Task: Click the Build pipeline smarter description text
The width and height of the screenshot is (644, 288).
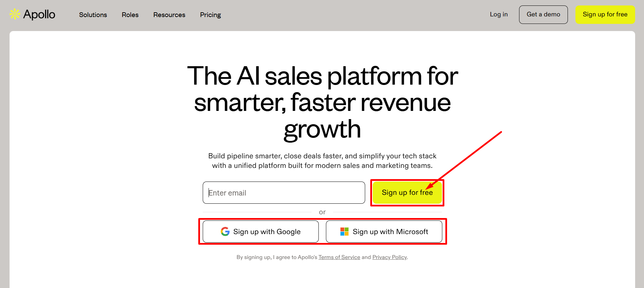Action: 322,161
